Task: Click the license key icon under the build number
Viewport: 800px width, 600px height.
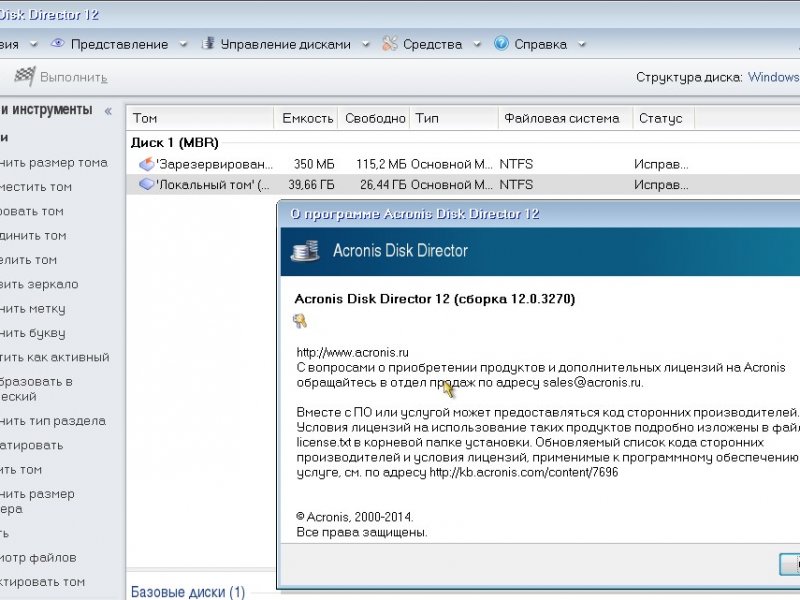Action: (300, 321)
